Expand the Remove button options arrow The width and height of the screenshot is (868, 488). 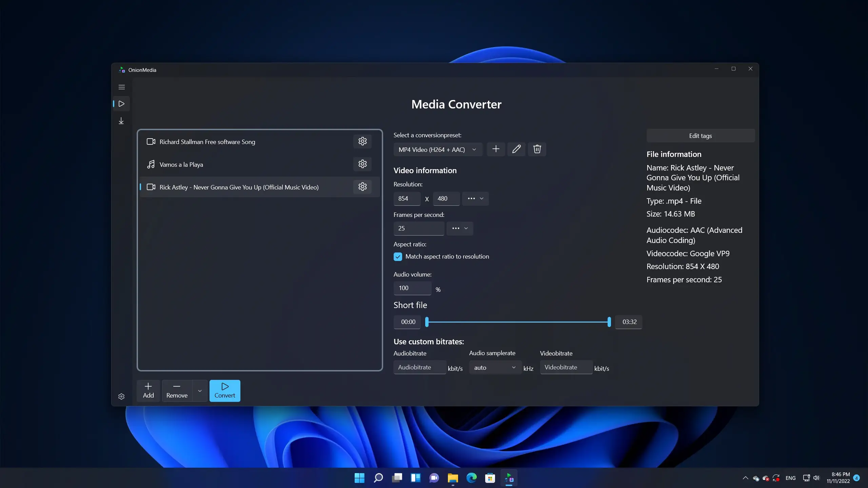tap(200, 391)
